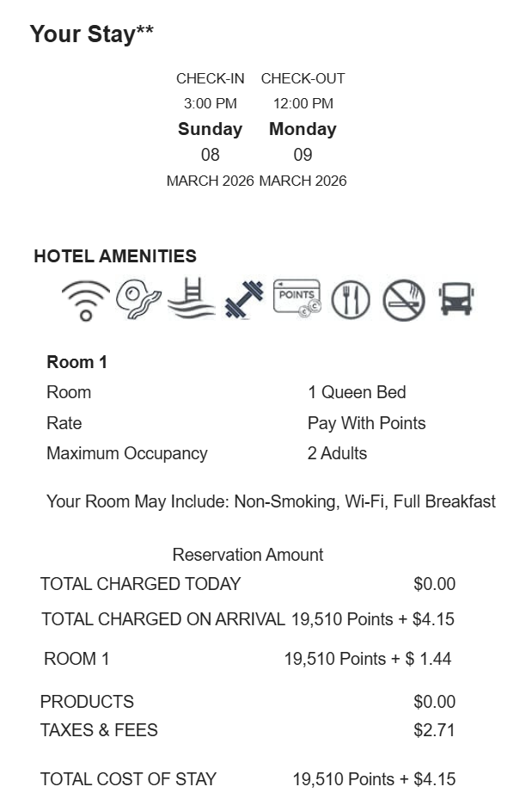Viewport: 532px width, 799px height.
Task: Click the HOTEL AMENITIES heading
Action: point(115,256)
